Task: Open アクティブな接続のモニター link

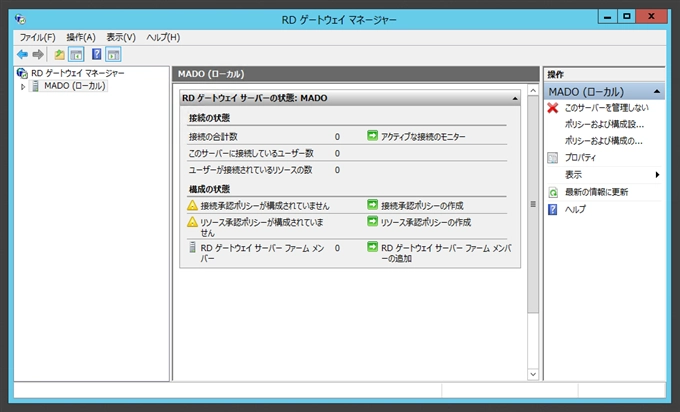Action: tap(423, 137)
